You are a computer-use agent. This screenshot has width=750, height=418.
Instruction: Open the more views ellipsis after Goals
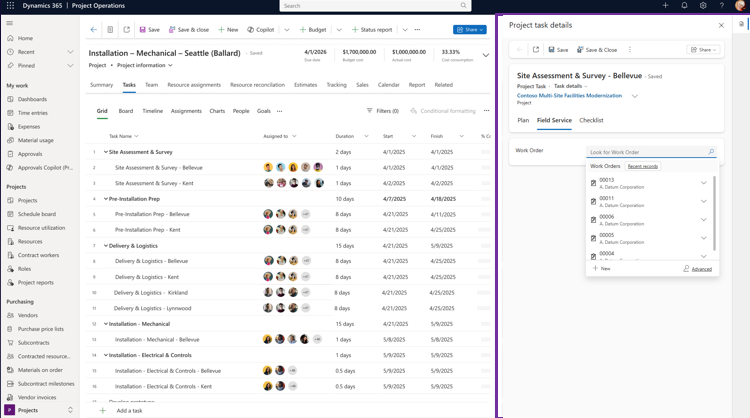point(279,111)
